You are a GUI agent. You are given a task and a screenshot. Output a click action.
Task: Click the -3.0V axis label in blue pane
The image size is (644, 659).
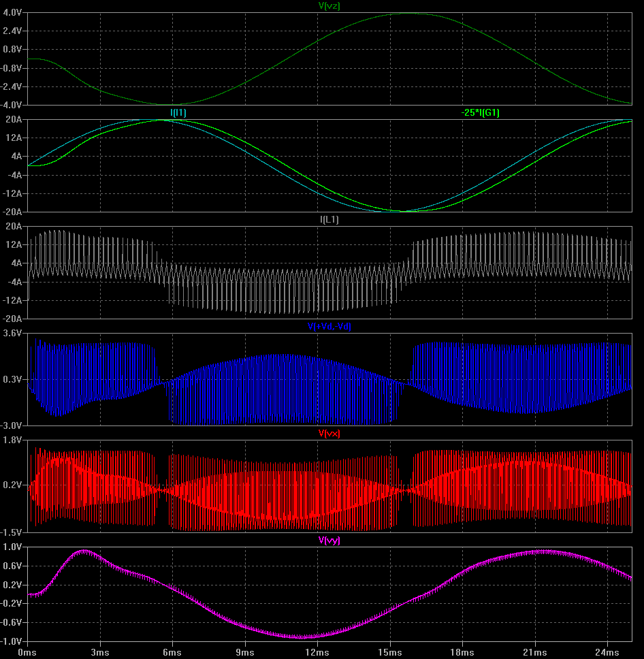click(11, 425)
